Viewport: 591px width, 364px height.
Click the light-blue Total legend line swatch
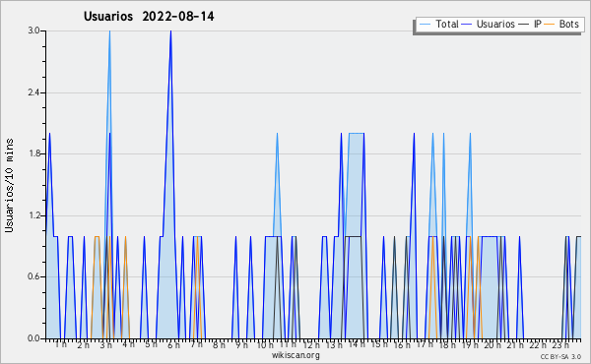pyautogui.click(x=425, y=25)
